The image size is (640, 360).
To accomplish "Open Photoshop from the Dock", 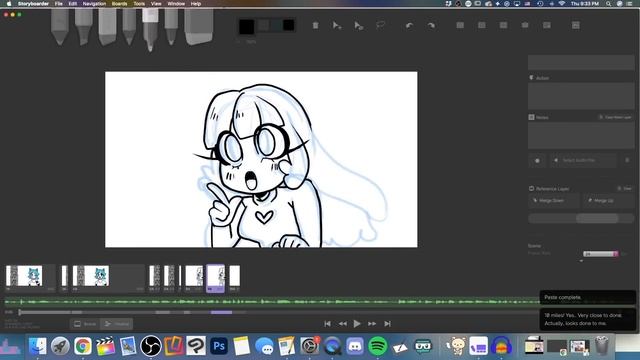I will 219,346.
